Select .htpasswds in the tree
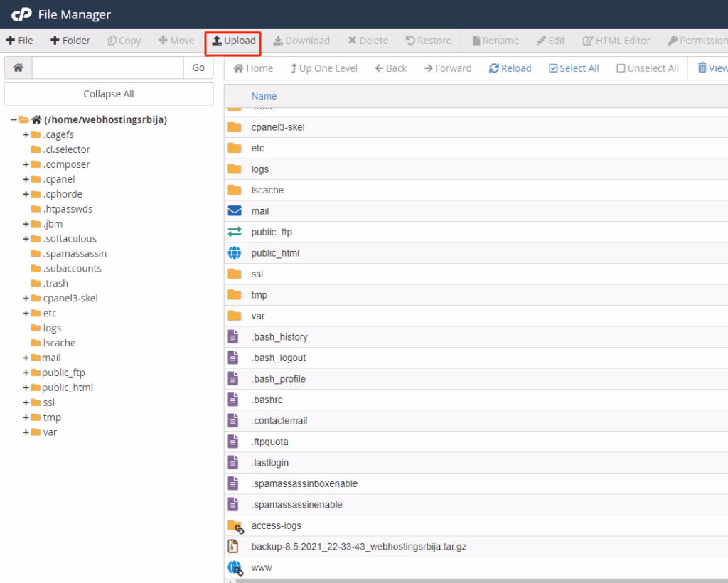This screenshot has height=583, width=728. pos(68,209)
